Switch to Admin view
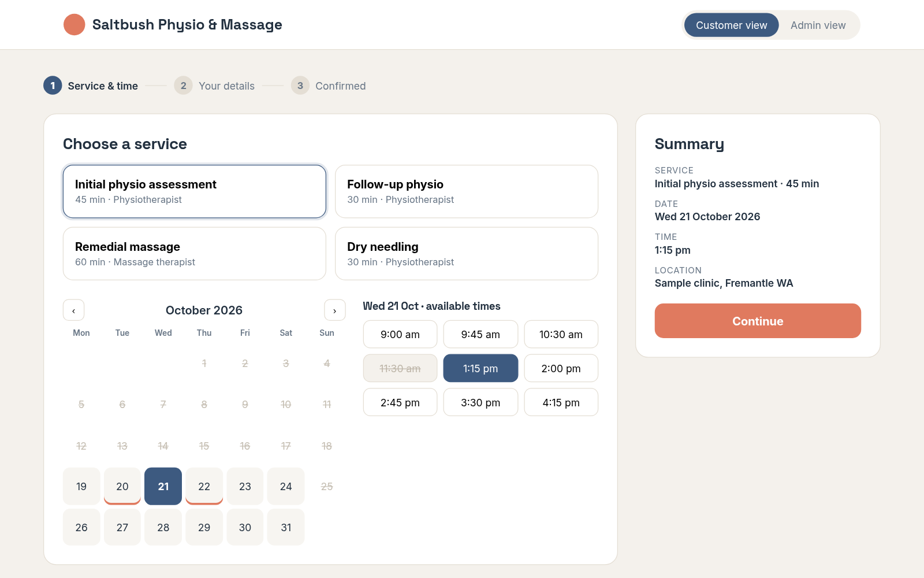924x578 pixels. 818,25
